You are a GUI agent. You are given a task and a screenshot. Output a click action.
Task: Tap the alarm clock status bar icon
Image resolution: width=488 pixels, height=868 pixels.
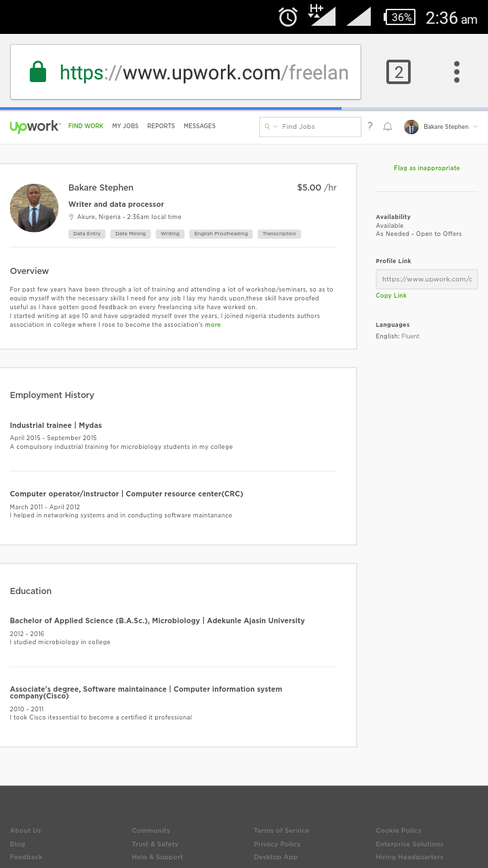pyautogui.click(x=288, y=17)
